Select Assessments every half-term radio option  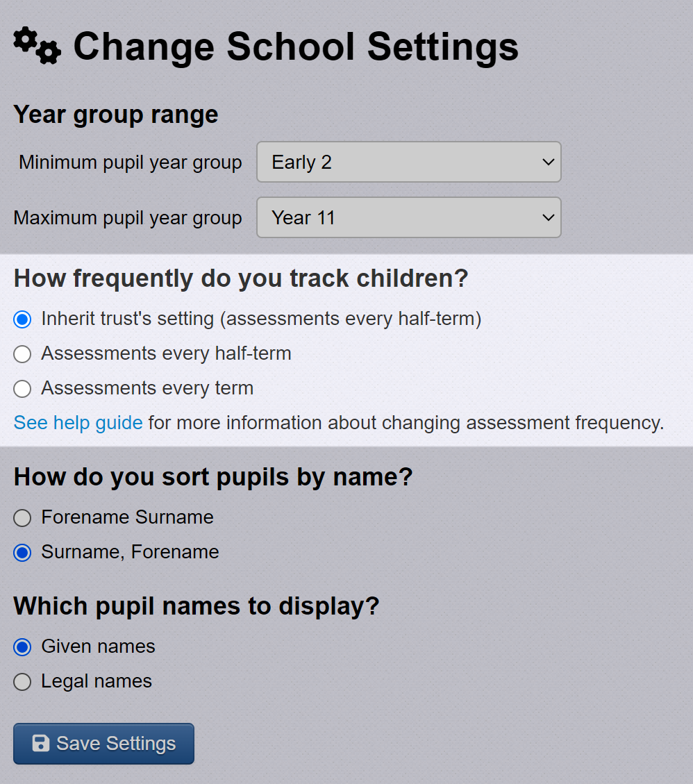coord(22,354)
